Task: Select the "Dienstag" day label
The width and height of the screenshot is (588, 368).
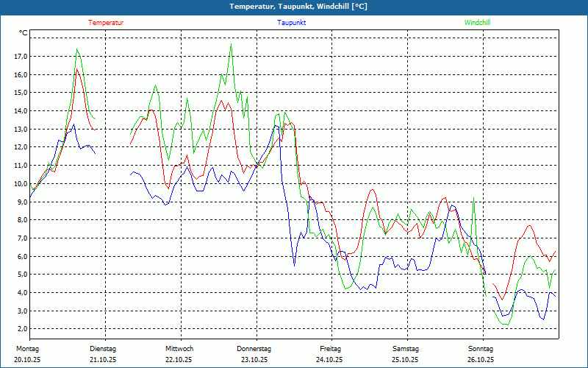Action: pyautogui.click(x=103, y=348)
